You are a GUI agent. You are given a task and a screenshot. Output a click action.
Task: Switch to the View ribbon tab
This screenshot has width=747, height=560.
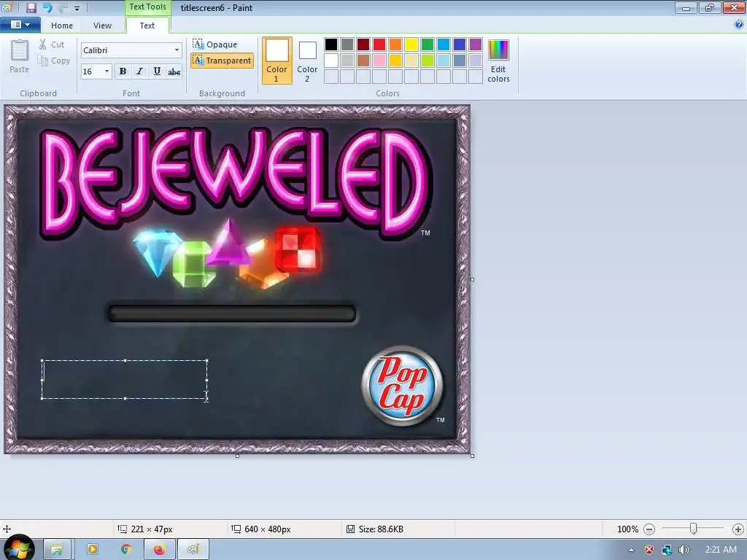click(x=102, y=26)
